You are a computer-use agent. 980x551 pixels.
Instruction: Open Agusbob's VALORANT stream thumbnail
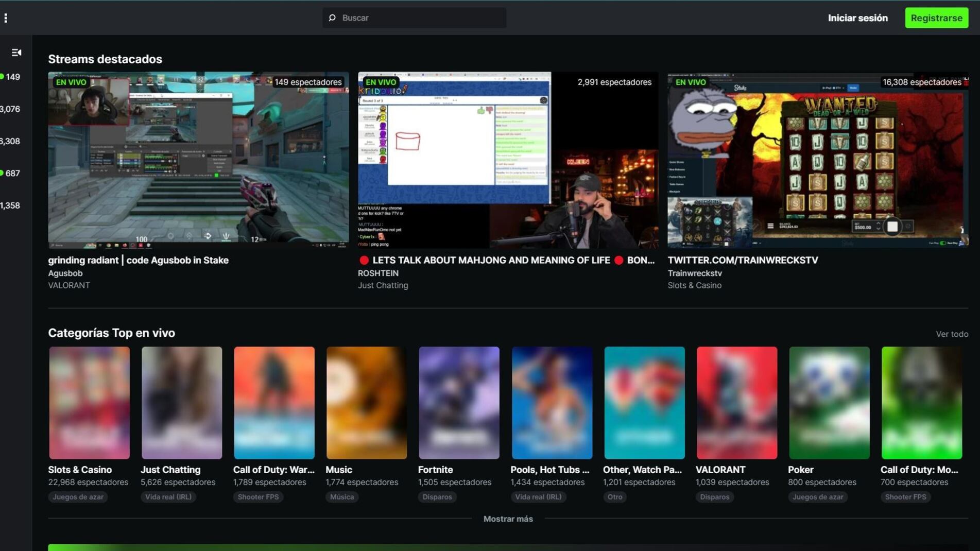pyautogui.click(x=198, y=160)
